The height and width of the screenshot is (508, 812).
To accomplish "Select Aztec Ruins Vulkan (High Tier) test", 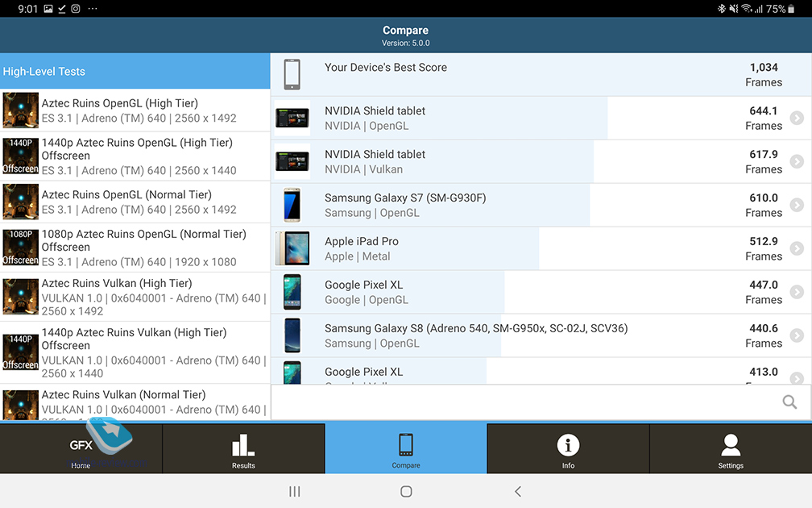I will (x=135, y=297).
